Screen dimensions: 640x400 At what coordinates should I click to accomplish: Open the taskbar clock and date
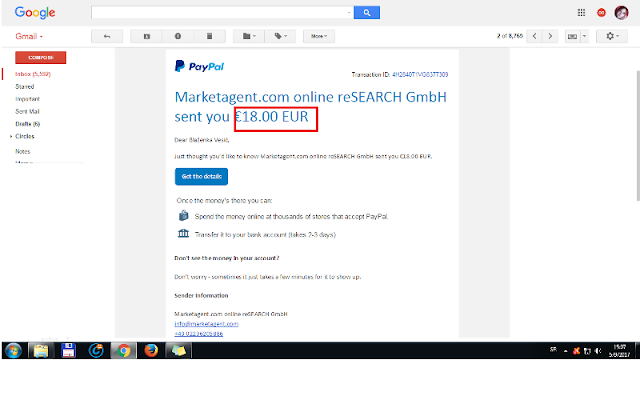(619, 351)
